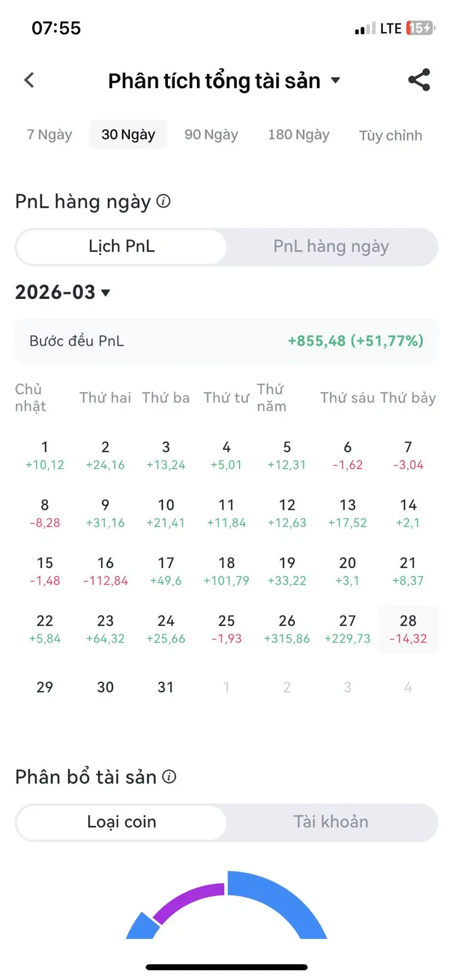Tap day 26 with +315,86 profit
453x980 pixels.
click(287, 629)
